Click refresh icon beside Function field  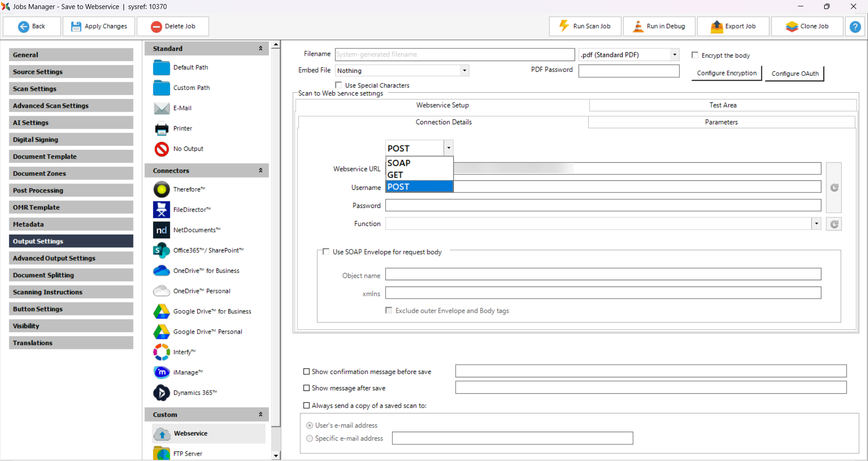(x=834, y=224)
